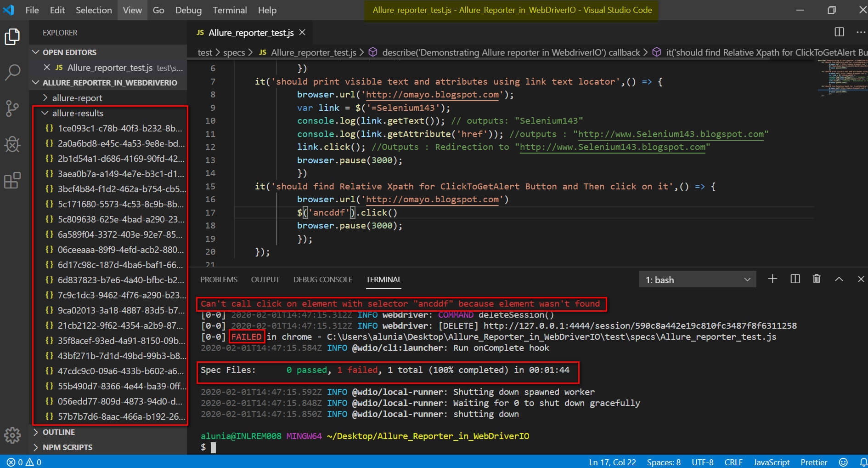The height and width of the screenshot is (468, 868).
Task: Change indentation via Spaces: 8
Action: [664, 462]
